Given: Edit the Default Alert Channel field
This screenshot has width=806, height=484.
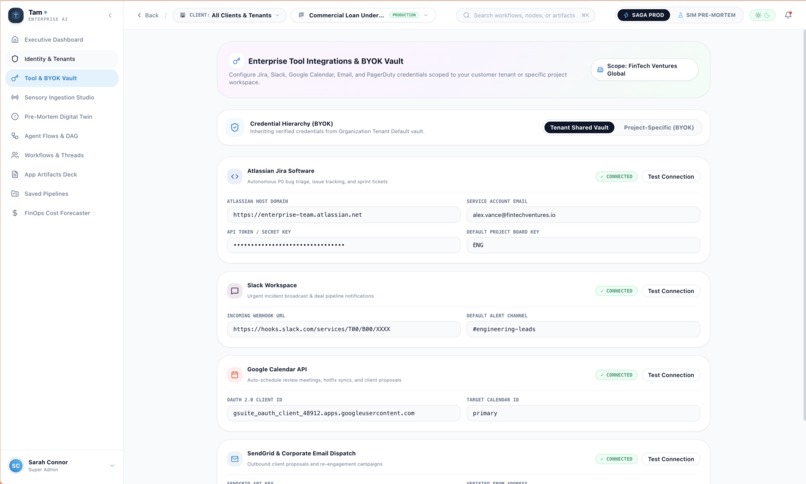Looking at the screenshot, I should click(583, 329).
